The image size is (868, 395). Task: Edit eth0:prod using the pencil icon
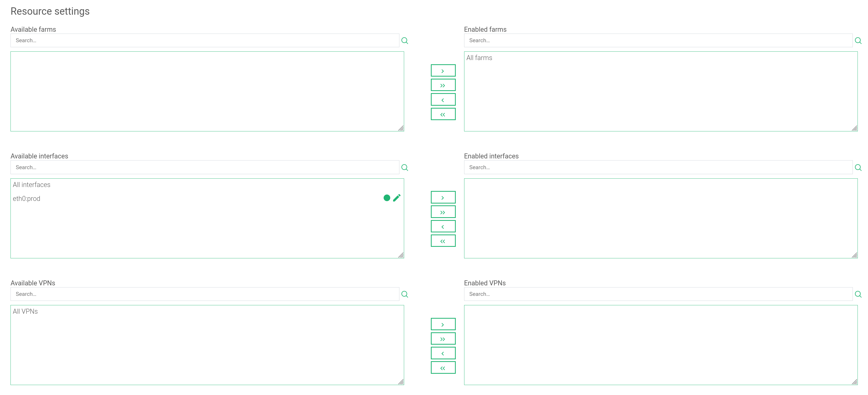(x=397, y=198)
